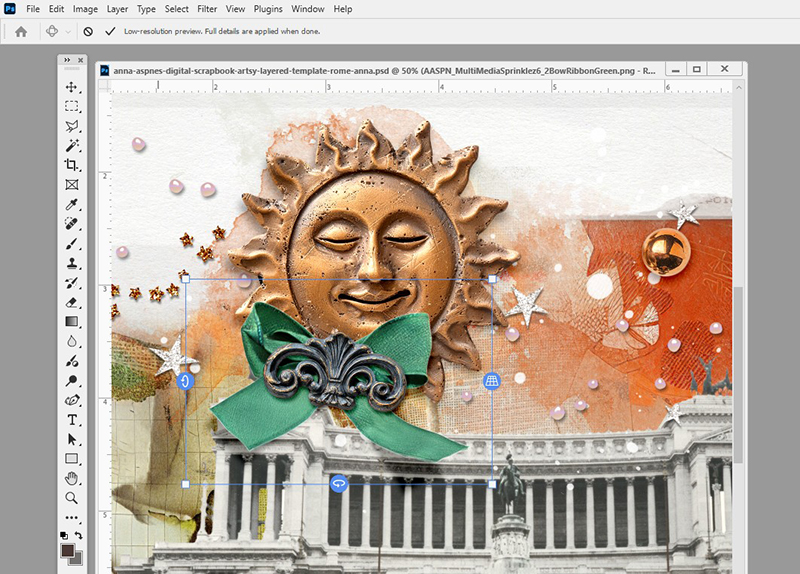Select the Eraser tool
Viewport: 800px width, 574px height.
click(x=71, y=302)
